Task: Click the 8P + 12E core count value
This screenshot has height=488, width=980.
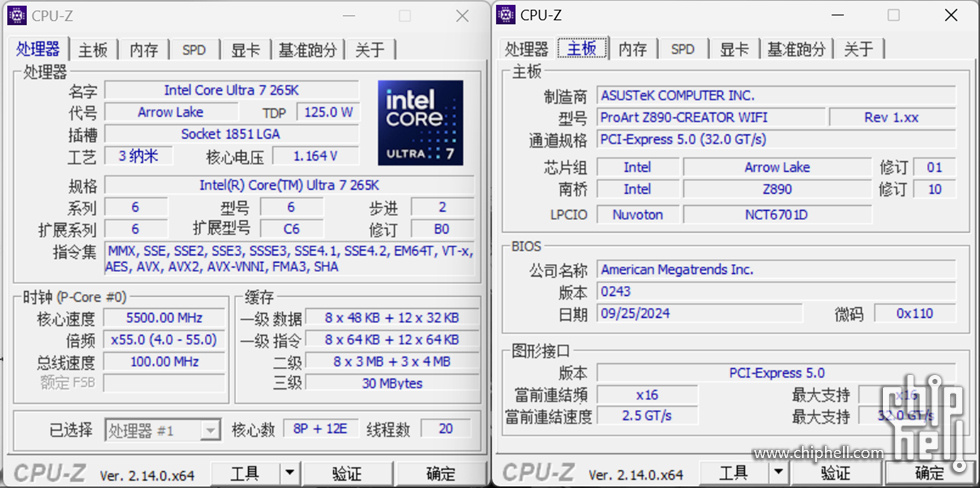Action: click(x=321, y=429)
